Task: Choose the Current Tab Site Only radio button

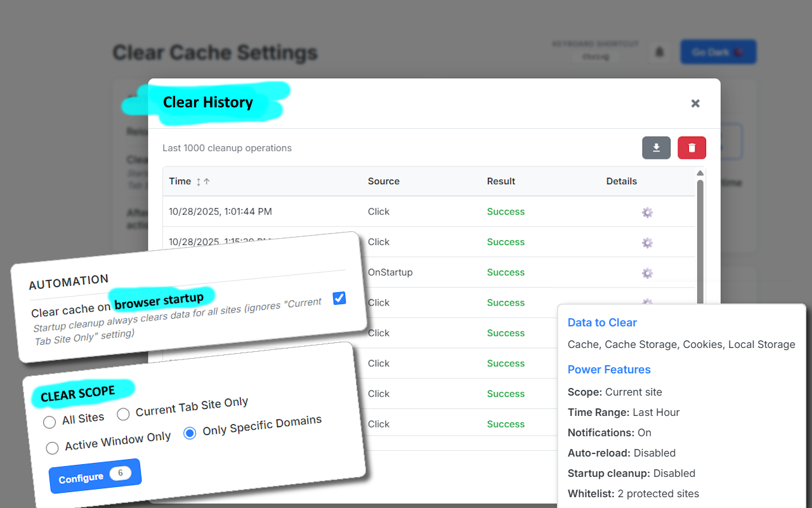Action: click(x=124, y=414)
